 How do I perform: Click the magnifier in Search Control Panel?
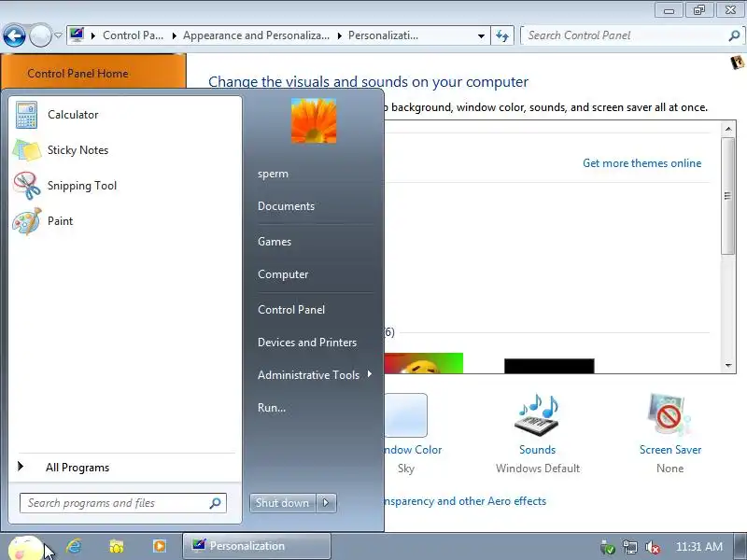pos(734,35)
